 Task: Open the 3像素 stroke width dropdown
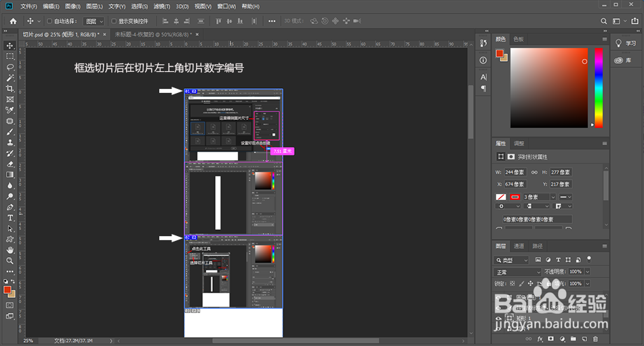coord(552,197)
